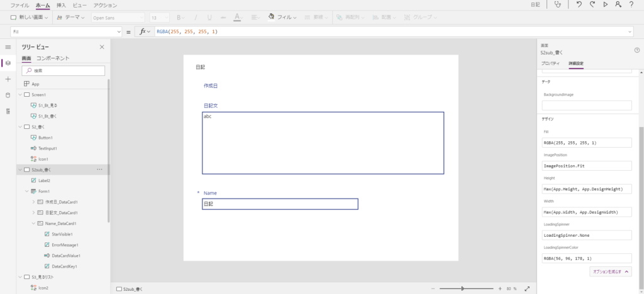Click the share user icon
Image resolution: width=644 pixels, height=294 pixels.
pos(618,5)
